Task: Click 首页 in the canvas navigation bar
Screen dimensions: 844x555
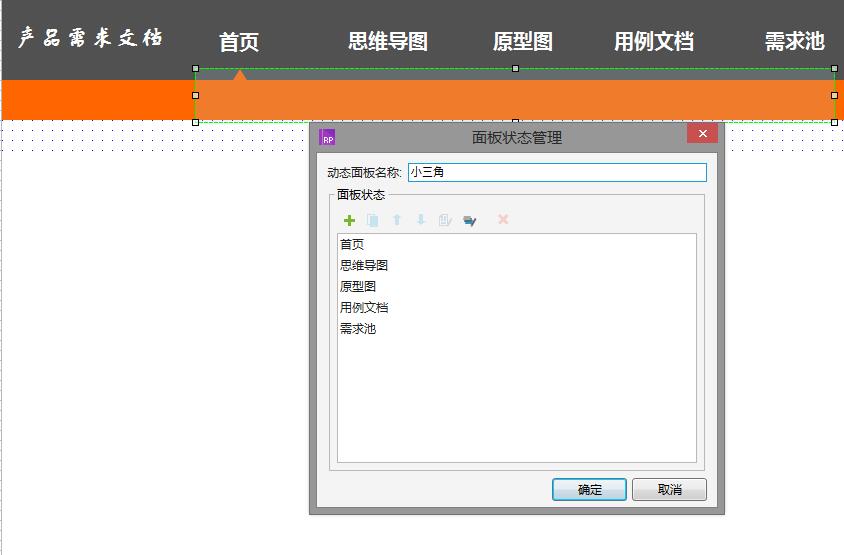Action: [x=239, y=42]
